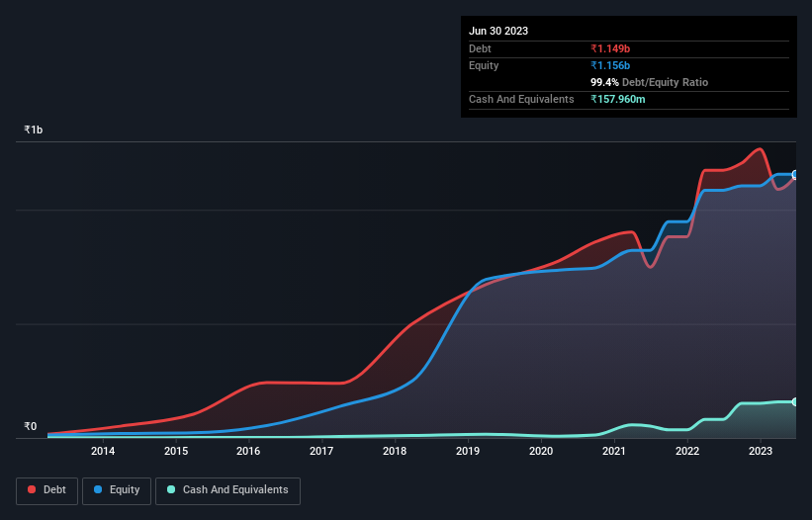812x520 pixels.
Task: Click the 2019 x-axis label
Action: click(x=468, y=451)
